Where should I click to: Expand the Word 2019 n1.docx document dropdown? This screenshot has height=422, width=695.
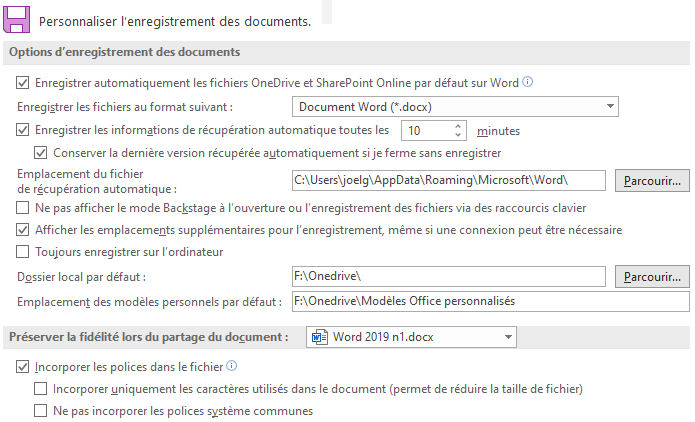411,337
